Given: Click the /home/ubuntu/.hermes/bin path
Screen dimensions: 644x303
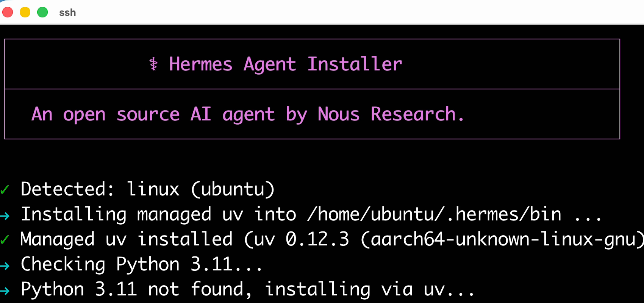Looking at the screenshot, I should click(x=435, y=214).
